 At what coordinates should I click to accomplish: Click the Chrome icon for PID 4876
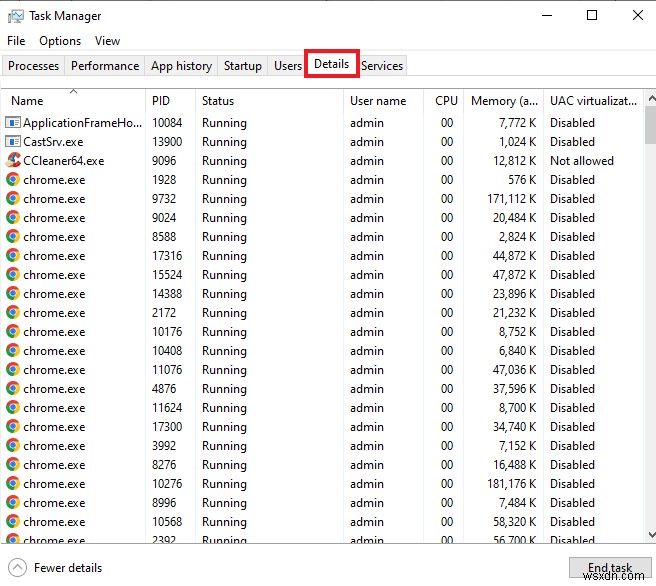pos(13,389)
